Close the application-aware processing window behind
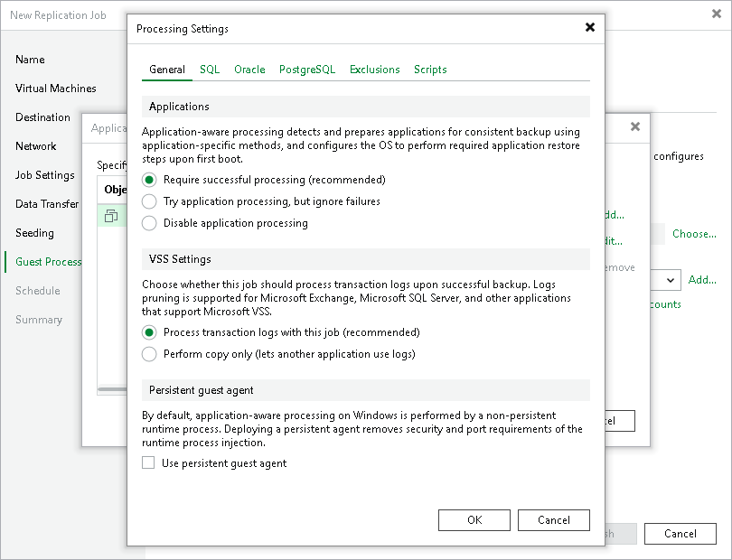Screen dimensions: 732x560 635,126
